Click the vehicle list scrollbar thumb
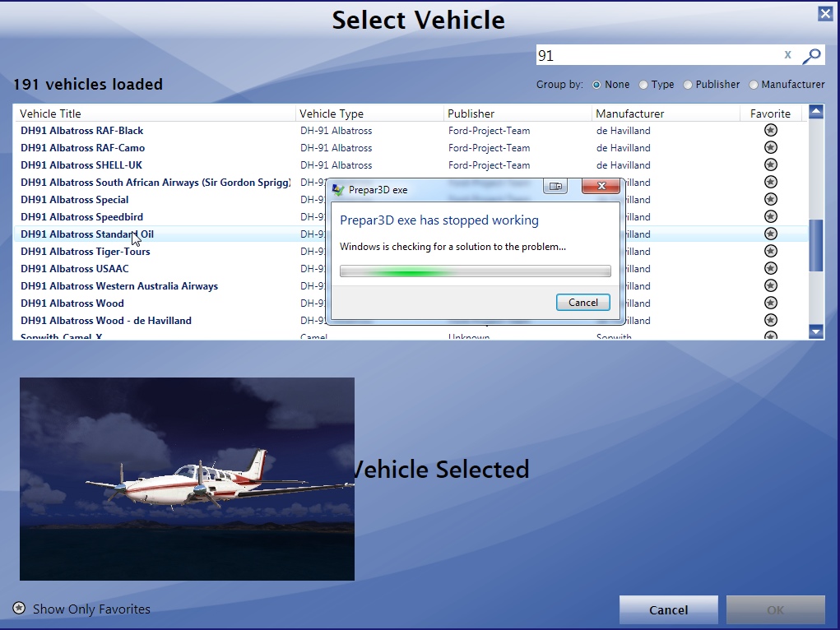The height and width of the screenshot is (630, 840). coord(816,245)
